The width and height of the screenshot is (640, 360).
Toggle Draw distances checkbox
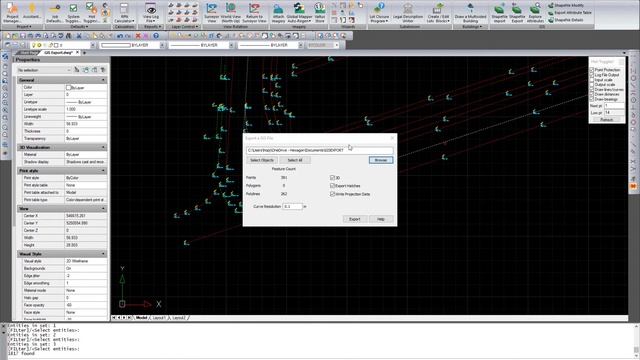(x=592, y=94)
